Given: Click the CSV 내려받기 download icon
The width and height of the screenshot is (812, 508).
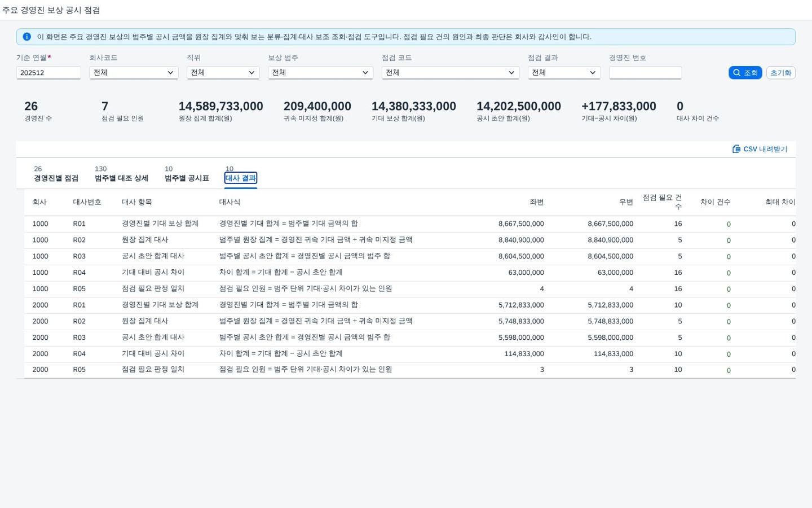Looking at the screenshot, I should [736, 149].
